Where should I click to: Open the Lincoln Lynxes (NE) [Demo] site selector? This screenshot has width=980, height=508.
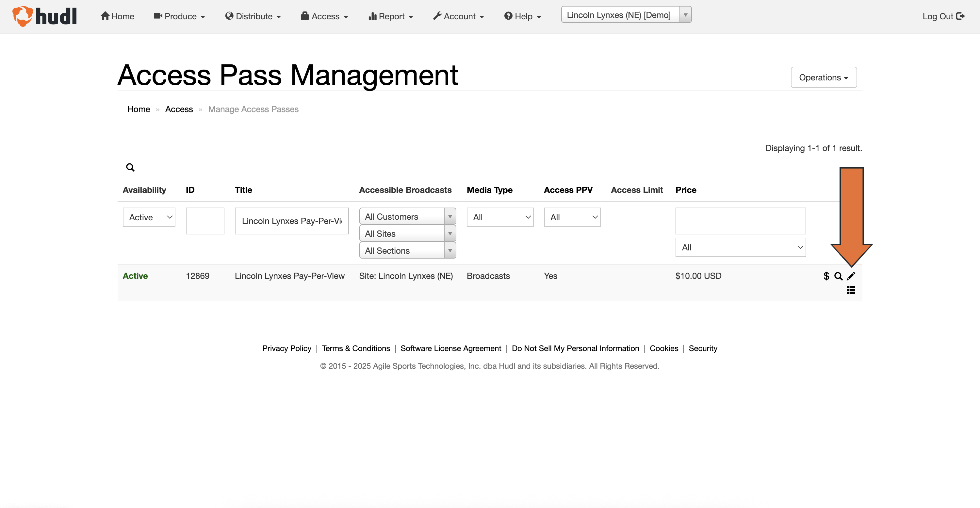(626, 15)
